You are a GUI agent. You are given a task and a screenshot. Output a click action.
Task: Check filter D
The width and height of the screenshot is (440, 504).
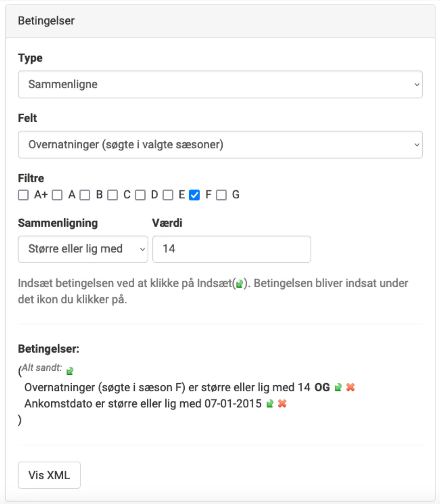140,195
